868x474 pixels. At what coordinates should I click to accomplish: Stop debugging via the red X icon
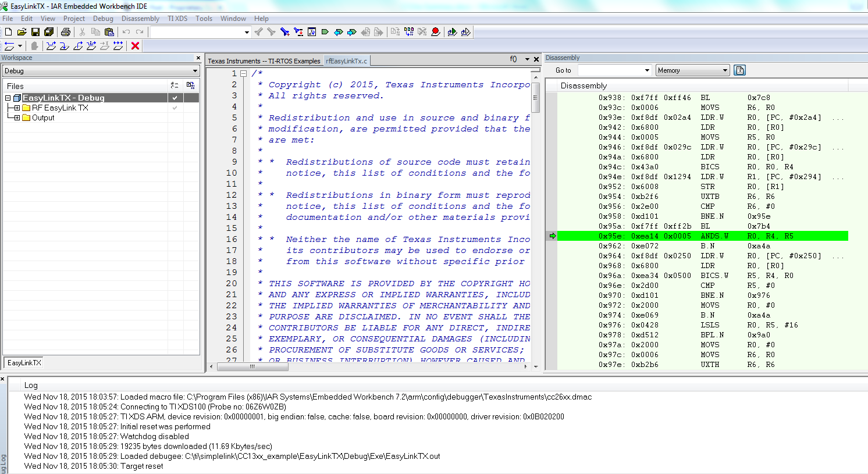[x=135, y=45]
